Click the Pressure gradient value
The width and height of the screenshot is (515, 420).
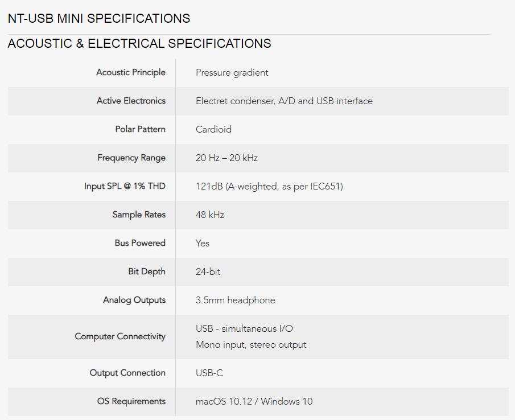coord(232,72)
